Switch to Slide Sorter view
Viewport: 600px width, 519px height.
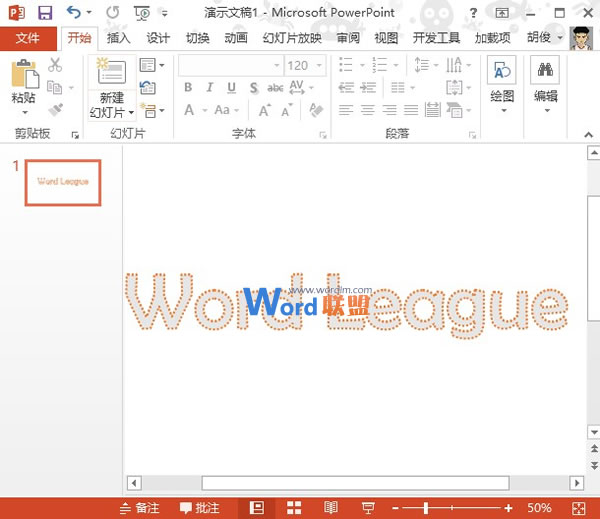point(294,508)
